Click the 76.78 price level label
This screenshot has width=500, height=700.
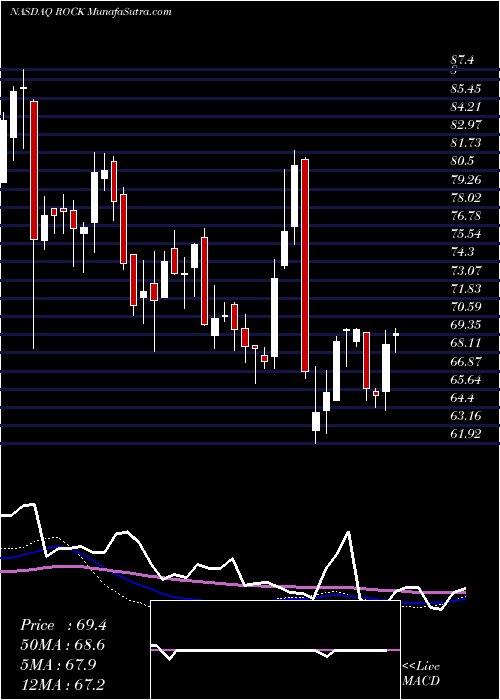[x=466, y=216]
